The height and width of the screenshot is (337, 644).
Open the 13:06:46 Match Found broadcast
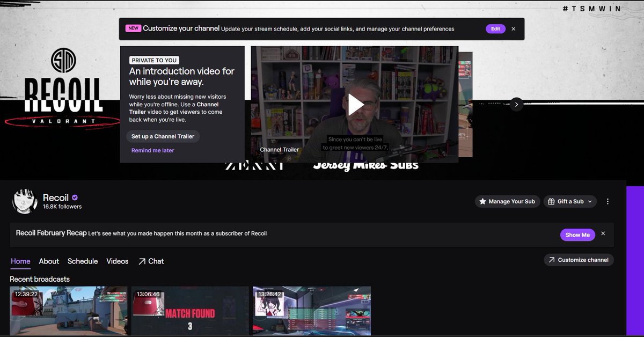(x=190, y=311)
